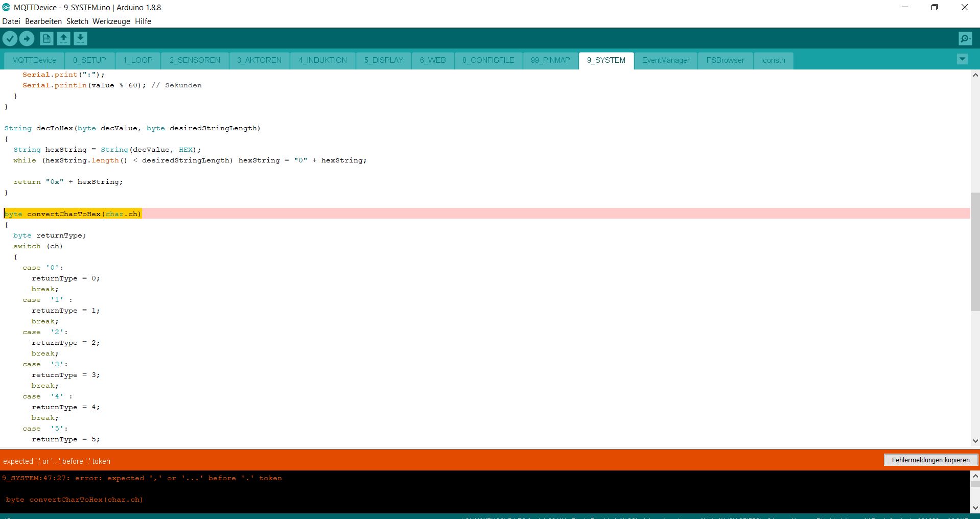Click Fehlermeldungen kopieren button
The image size is (980, 519).
click(930, 460)
